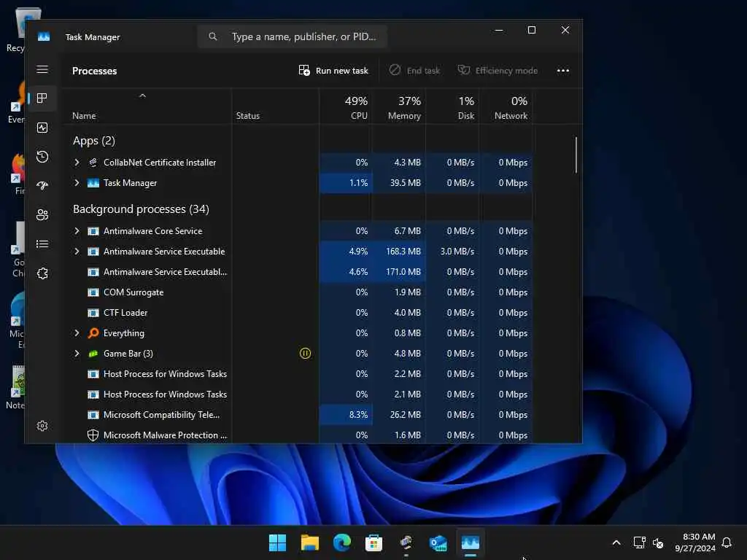
Task: Open File Explorer from the taskbar
Action: (x=309, y=542)
